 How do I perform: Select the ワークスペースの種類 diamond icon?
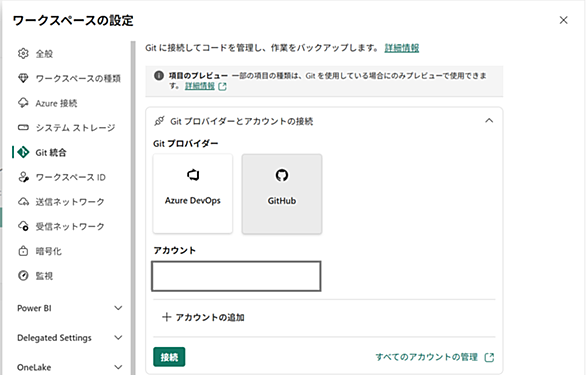(23, 78)
